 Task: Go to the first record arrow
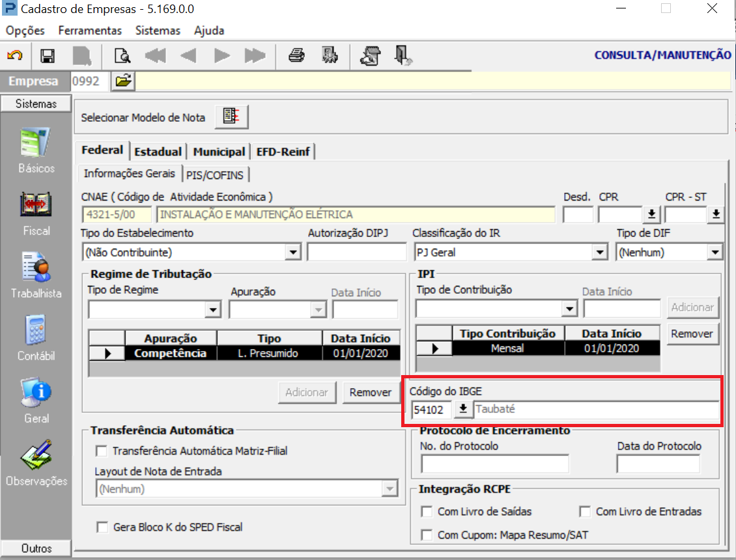pyautogui.click(x=156, y=56)
